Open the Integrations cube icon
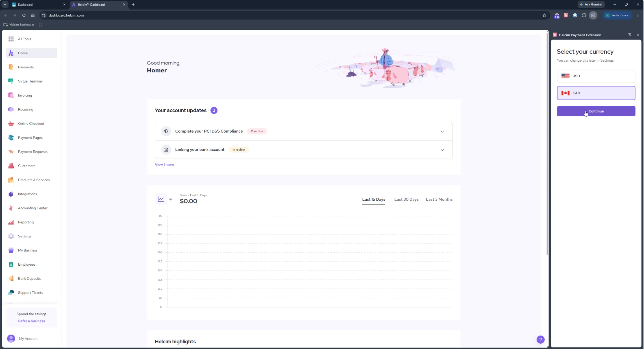This screenshot has width=644, height=349. pos(11,194)
